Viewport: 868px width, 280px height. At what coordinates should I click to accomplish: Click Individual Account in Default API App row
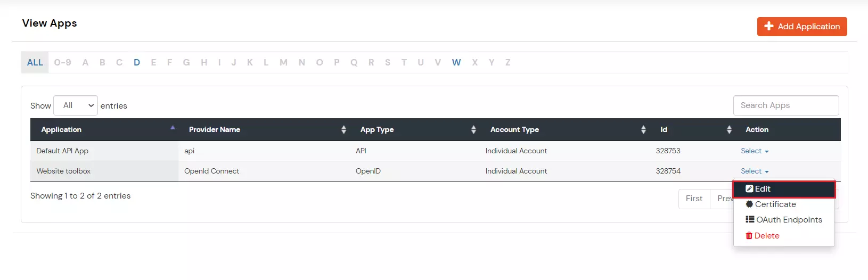click(517, 151)
